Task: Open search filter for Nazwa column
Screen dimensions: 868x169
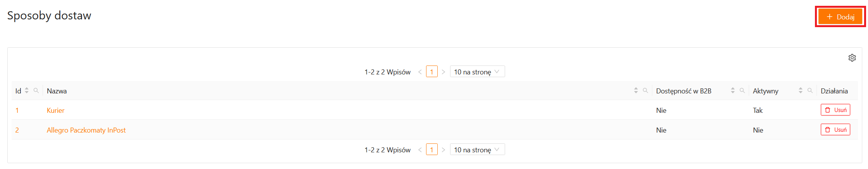Action: 645,90
